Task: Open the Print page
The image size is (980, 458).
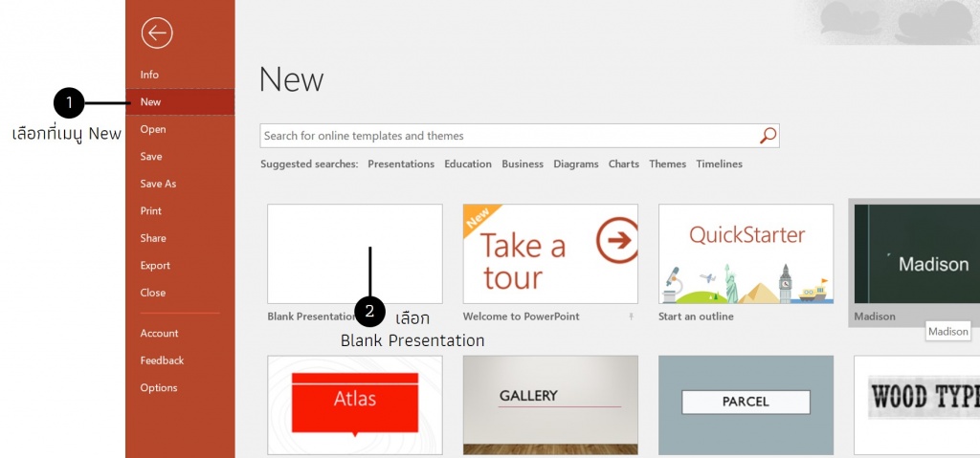Action: (x=150, y=211)
